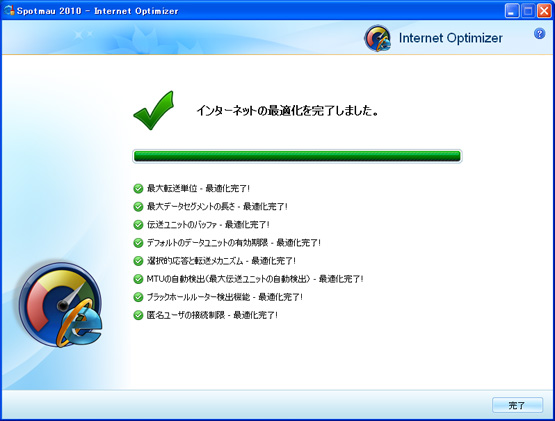
Task: Close the Spotmau Internet Optimizer window
Action: pyautogui.click(x=544, y=11)
